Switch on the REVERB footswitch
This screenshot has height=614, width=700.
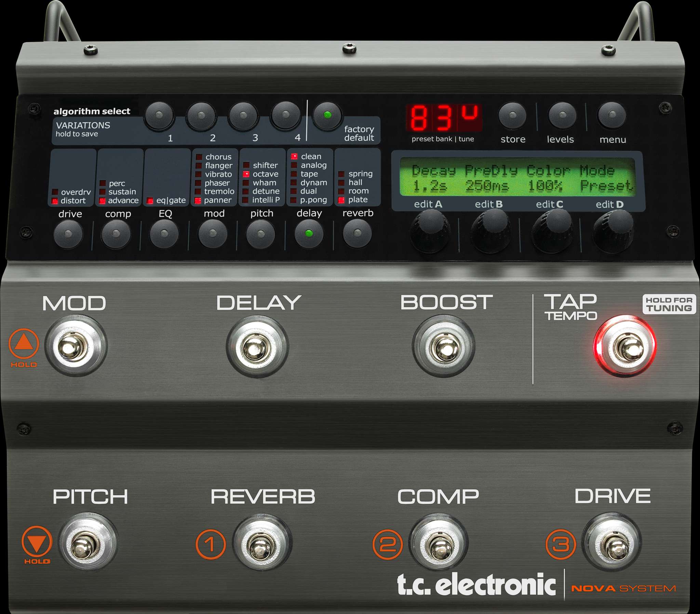tap(262, 543)
